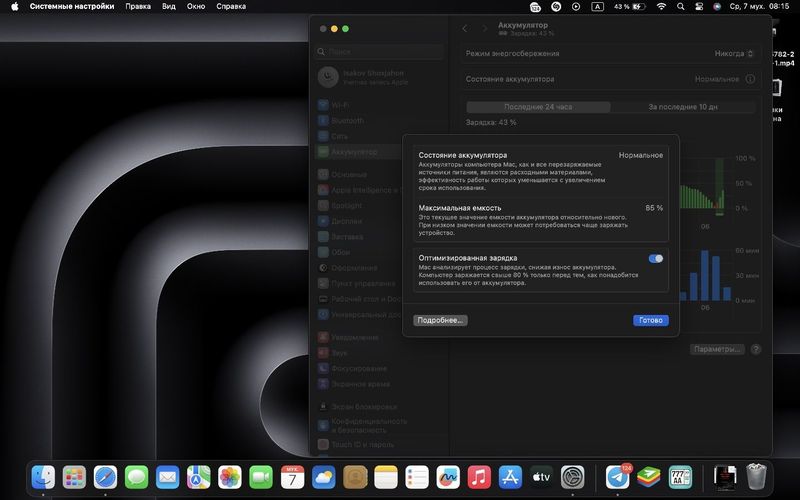
Task: Launch FaceTime from the dock
Action: pyautogui.click(x=261, y=478)
